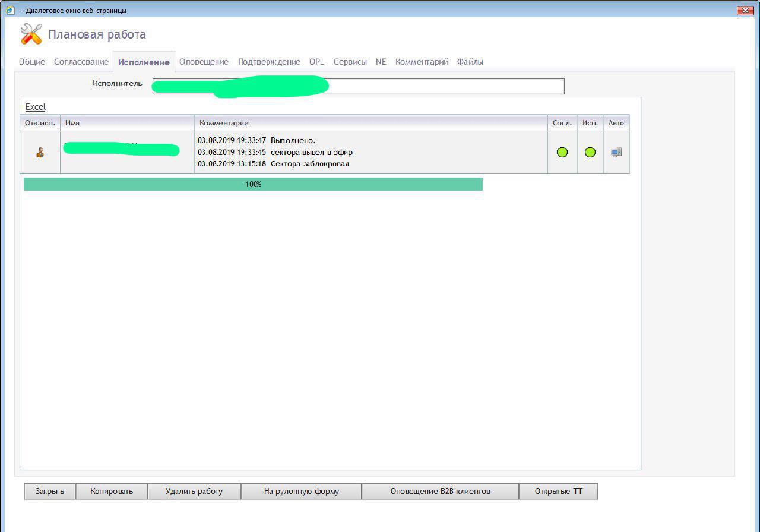This screenshot has width=760, height=532.
Task: Click the green Согл. status circle
Action: pos(562,152)
